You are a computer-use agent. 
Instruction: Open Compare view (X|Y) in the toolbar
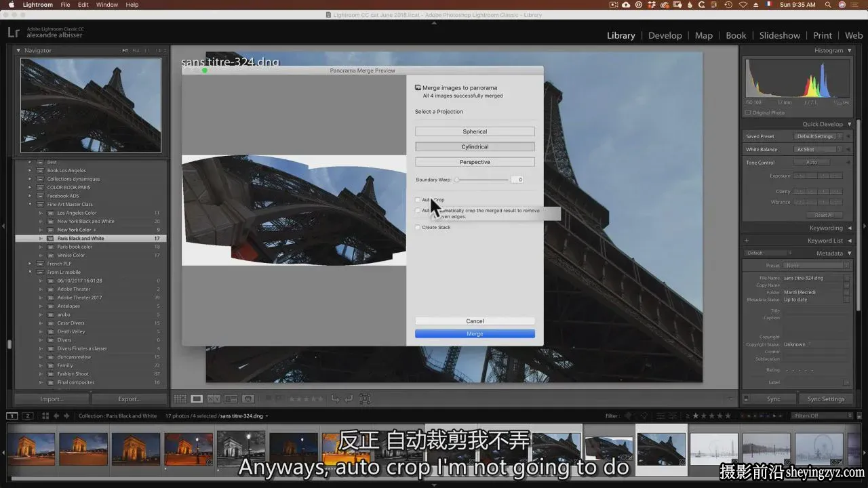pyautogui.click(x=214, y=399)
